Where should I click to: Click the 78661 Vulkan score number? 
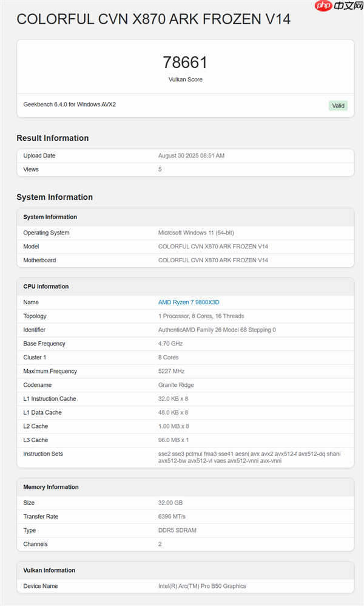185,63
